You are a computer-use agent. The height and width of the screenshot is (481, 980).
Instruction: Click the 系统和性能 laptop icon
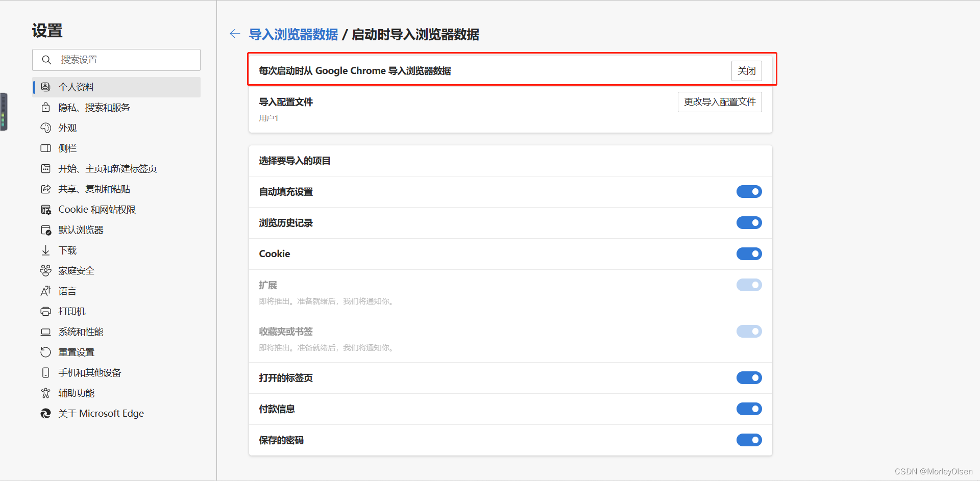click(45, 332)
